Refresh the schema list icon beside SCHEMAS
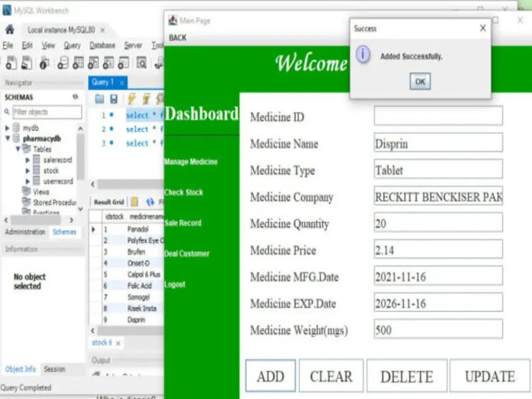Screen dimensions: 532x399 [x=76, y=97]
